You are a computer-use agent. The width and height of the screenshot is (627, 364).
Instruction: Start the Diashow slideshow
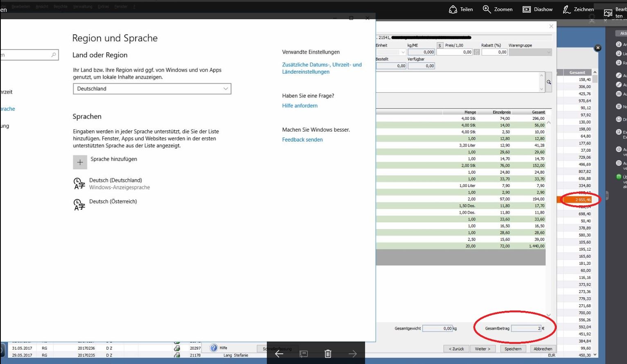pos(527,9)
